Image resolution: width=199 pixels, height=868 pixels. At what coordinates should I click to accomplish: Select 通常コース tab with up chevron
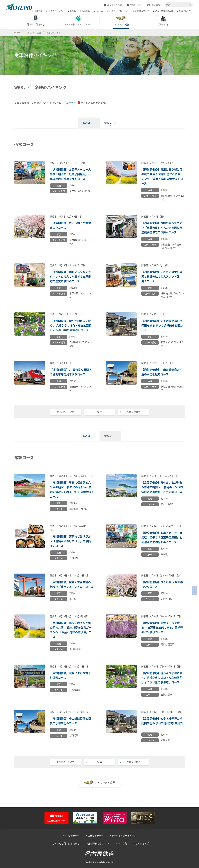tap(88, 435)
